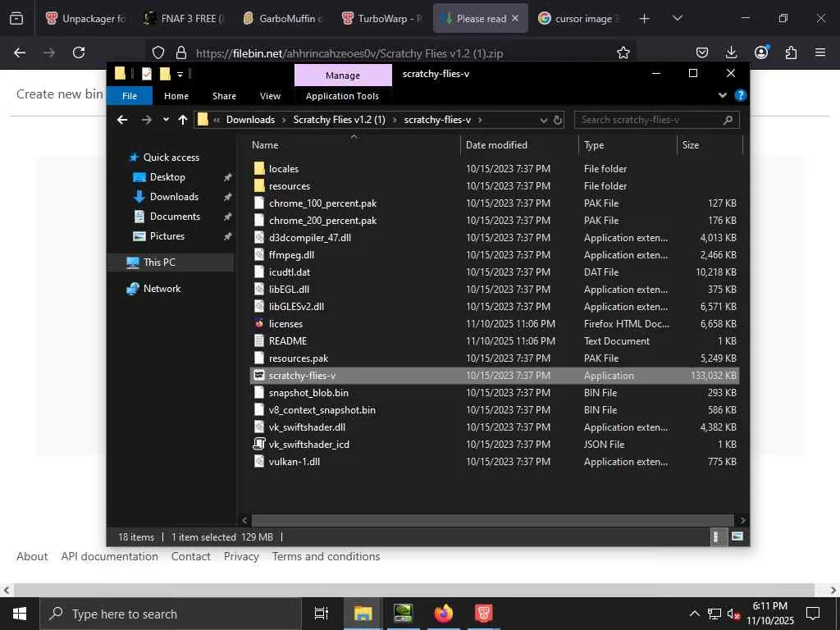Select the locales folder icon
The height and width of the screenshot is (630, 840).
259,169
